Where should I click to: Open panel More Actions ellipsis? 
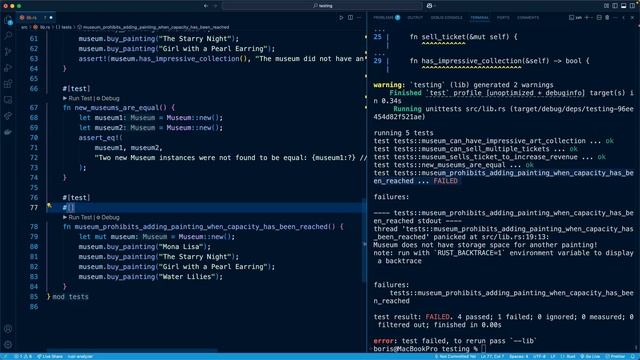pos(616,18)
